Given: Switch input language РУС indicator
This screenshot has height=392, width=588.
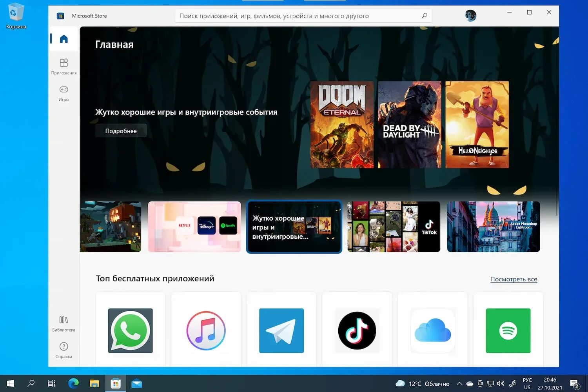Looking at the screenshot, I should click(527, 383).
